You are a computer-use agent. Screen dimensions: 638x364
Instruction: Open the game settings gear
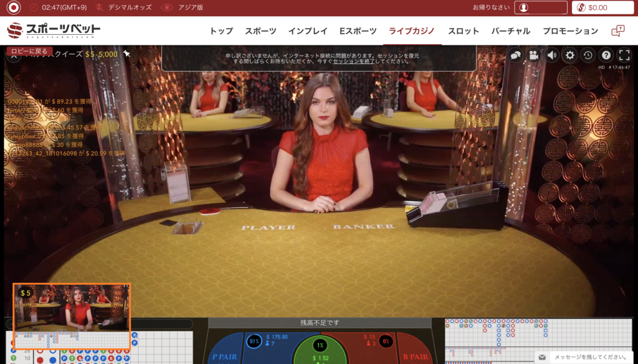[x=569, y=55]
